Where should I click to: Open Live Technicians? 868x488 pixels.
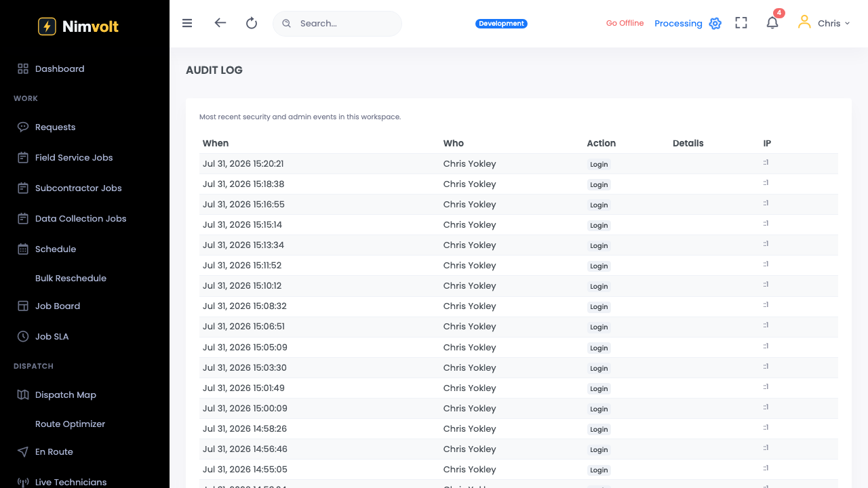[x=71, y=482]
